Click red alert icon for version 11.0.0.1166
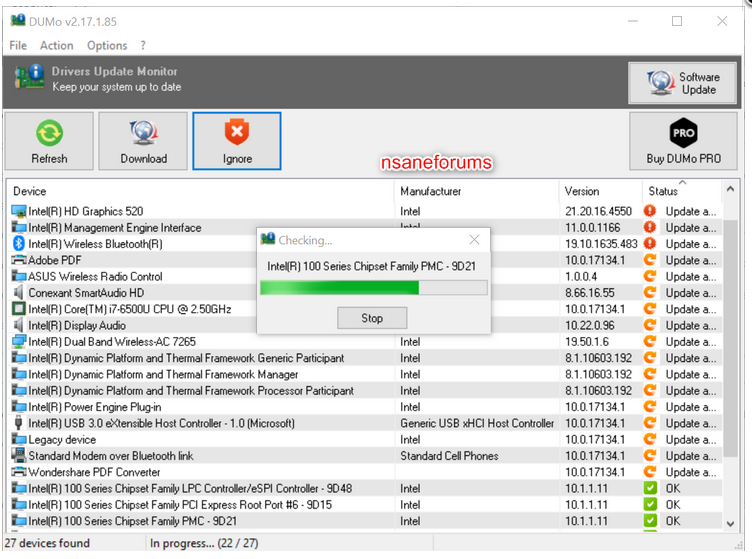 pyautogui.click(x=650, y=227)
